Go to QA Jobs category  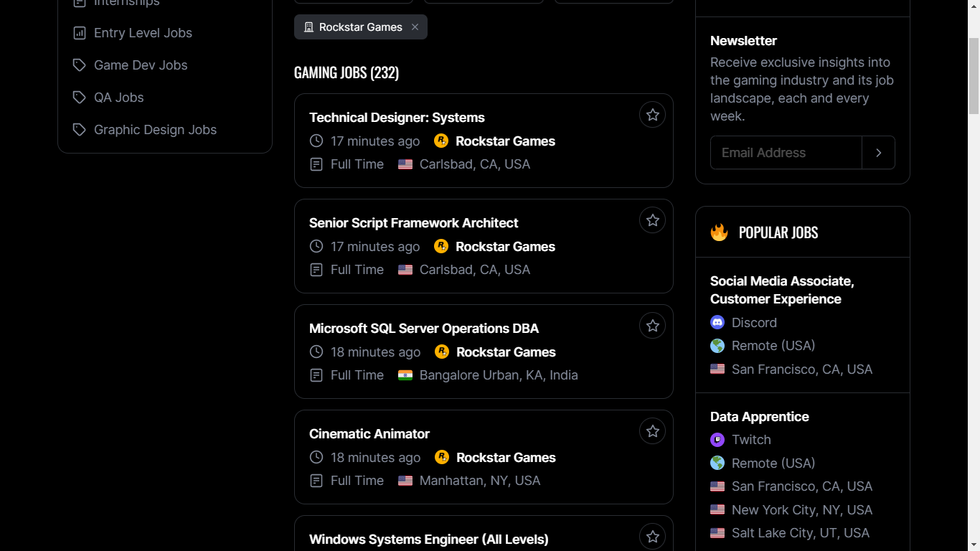119,98
